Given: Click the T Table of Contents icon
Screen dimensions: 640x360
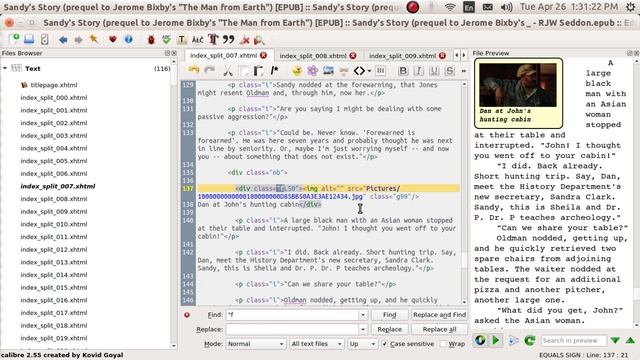Looking at the screenshot, I should pos(182,40).
